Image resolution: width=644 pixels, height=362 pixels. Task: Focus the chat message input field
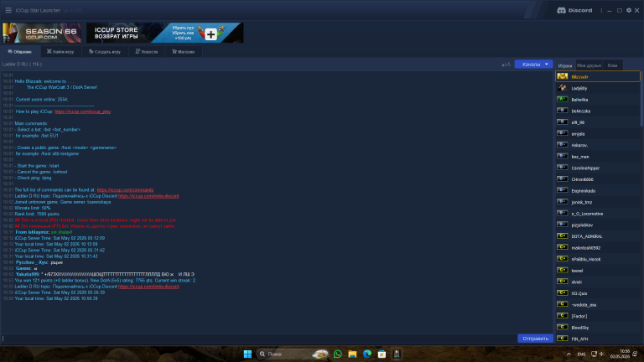pyautogui.click(x=259, y=339)
